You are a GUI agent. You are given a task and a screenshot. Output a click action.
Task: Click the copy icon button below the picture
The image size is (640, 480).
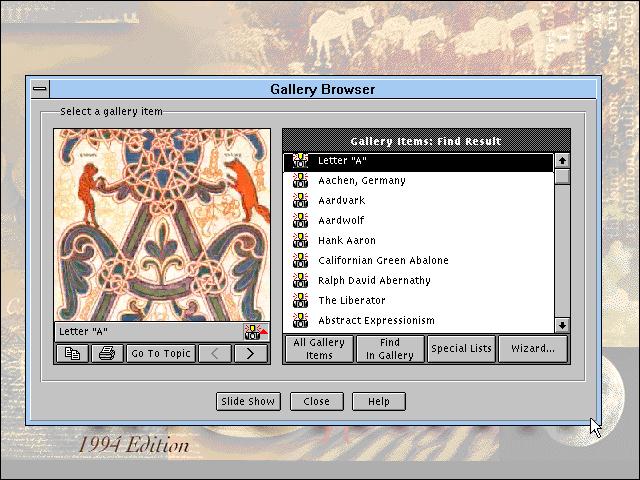(x=72, y=353)
